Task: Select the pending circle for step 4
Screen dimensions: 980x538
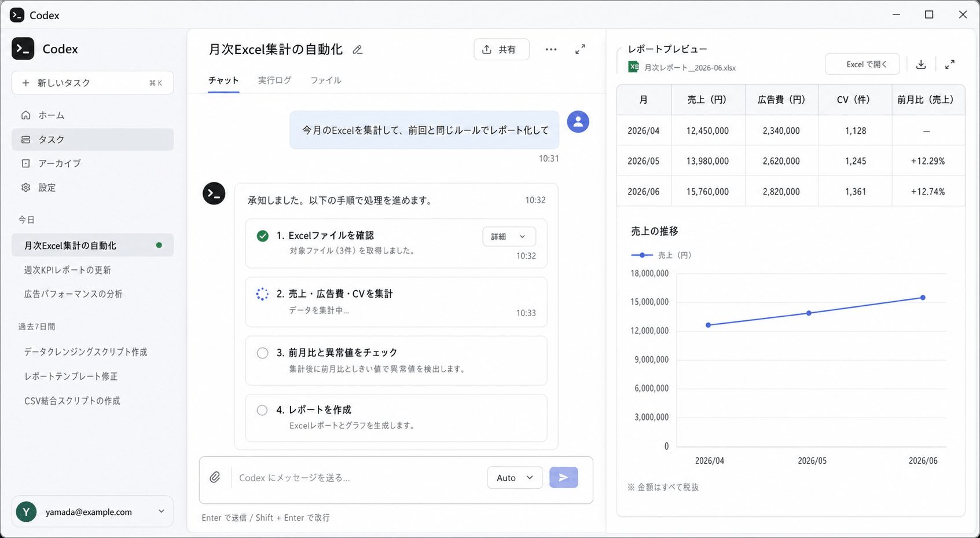Action: (262, 410)
